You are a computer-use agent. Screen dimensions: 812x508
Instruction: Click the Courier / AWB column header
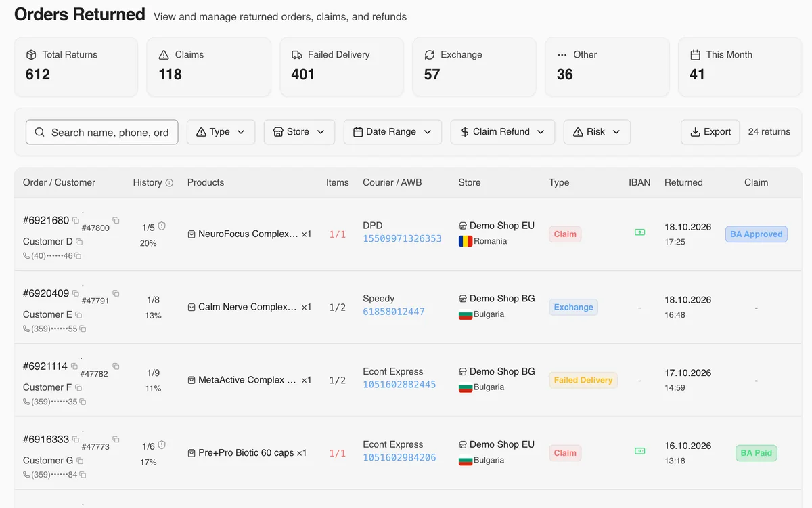click(392, 183)
